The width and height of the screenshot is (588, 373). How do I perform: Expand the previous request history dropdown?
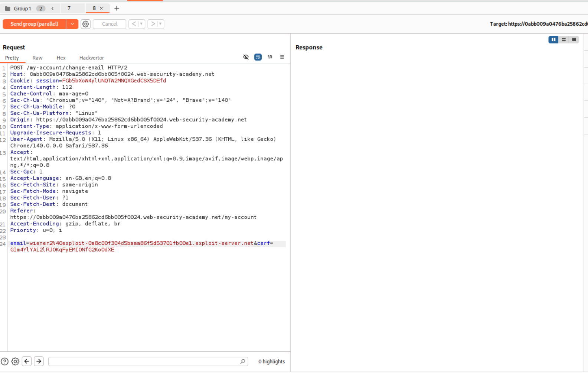[x=141, y=24]
